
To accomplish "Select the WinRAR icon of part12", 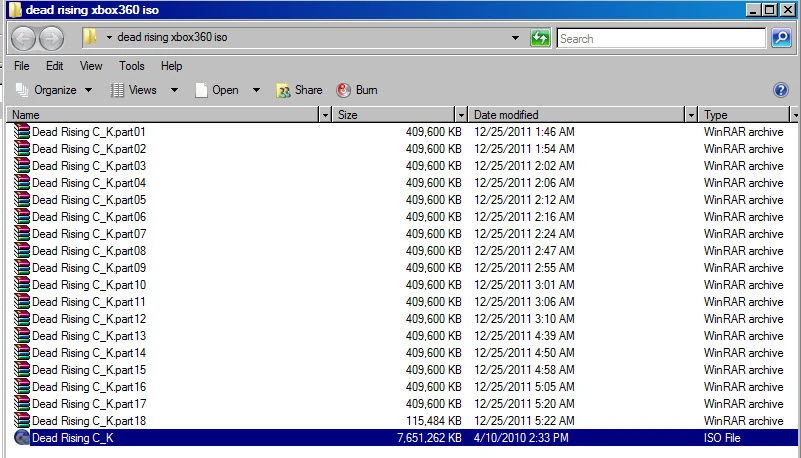I will (21, 319).
